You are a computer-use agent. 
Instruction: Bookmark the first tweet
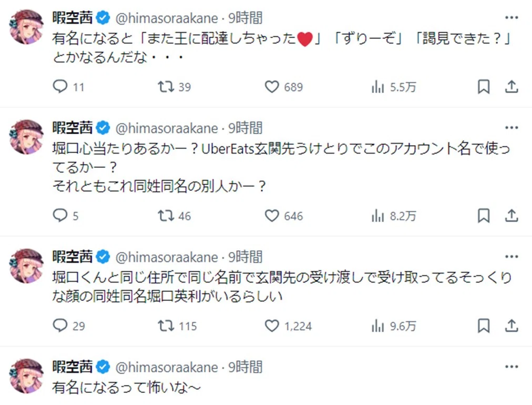pyautogui.click(x=484, y=87)
